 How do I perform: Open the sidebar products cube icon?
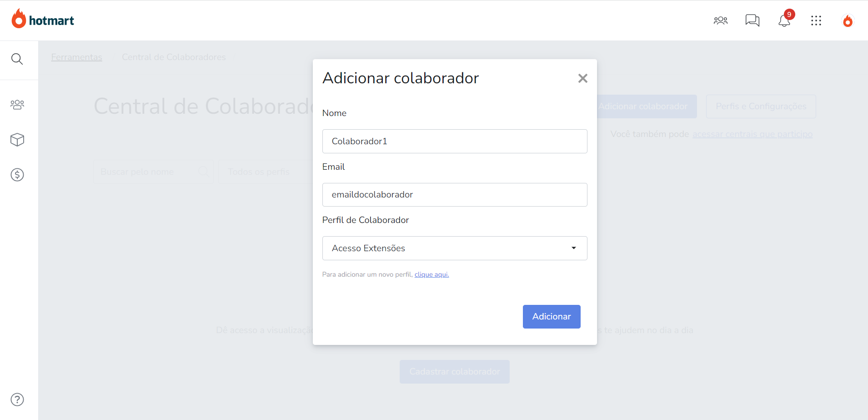[x=17, y=140]
